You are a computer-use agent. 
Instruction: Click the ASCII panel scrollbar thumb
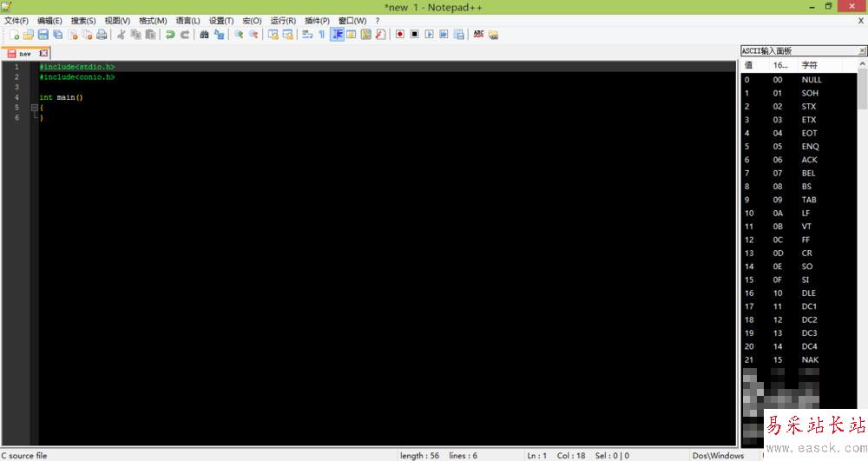click(x=862, y=89)
